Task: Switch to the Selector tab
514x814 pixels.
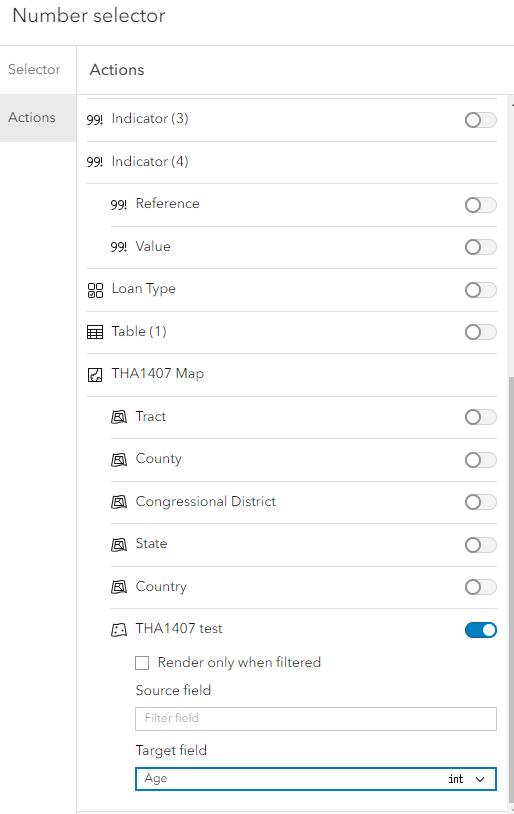Action: [x=34, y=70]
